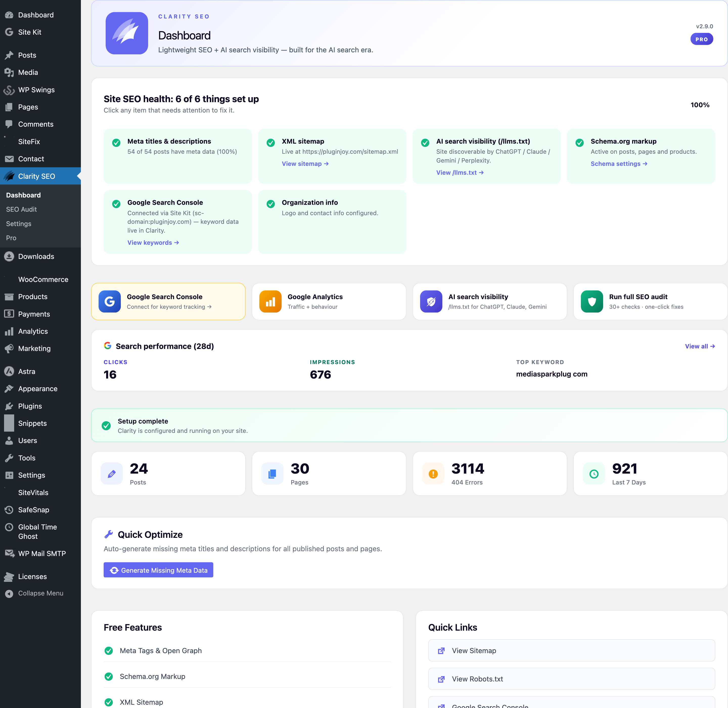Open the View Robots.txt quick link
This screenshot has height=708, width=728.
tap(572, 679)
